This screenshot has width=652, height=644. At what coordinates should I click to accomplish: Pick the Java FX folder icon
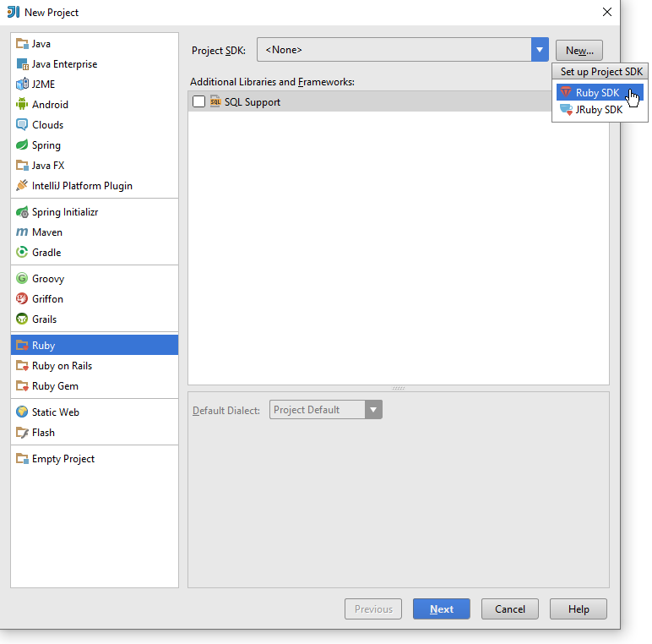(22, 165)
